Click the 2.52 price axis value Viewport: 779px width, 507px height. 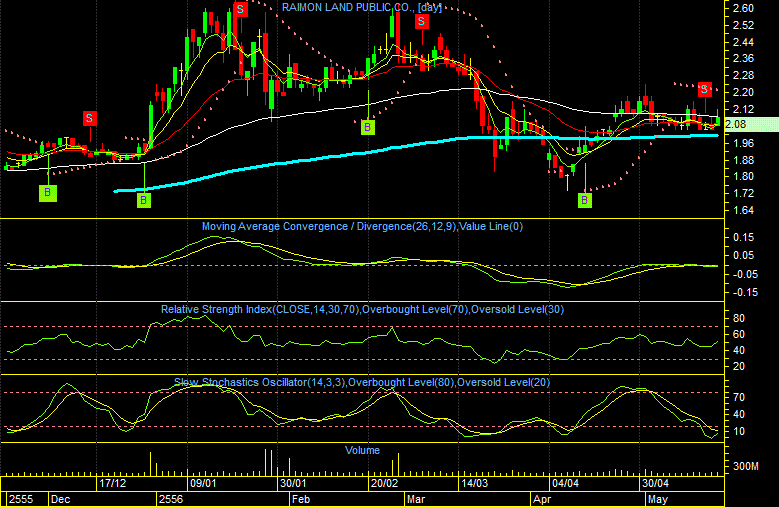743,25
